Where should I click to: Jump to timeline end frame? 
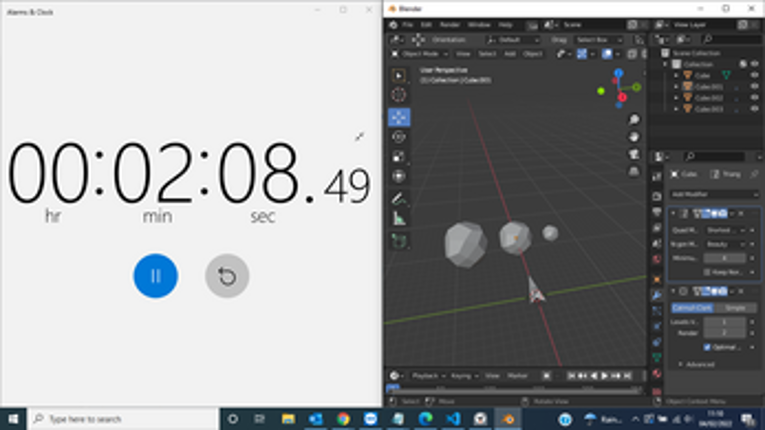628,375
